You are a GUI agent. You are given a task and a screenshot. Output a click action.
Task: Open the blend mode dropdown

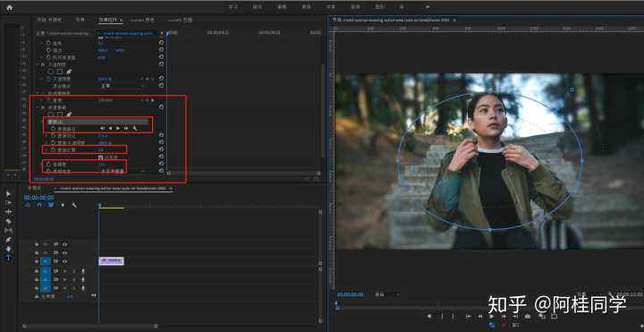pyautogui.click(x=123, y=86)
